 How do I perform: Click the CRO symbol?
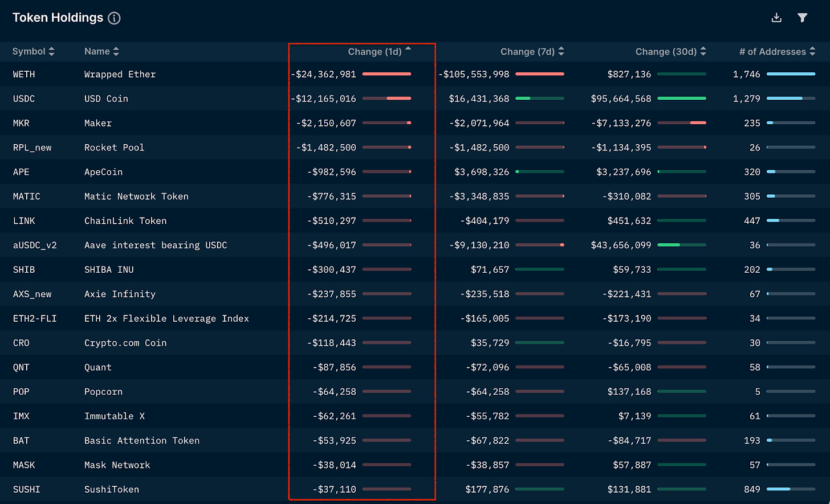tap(21, 343)
